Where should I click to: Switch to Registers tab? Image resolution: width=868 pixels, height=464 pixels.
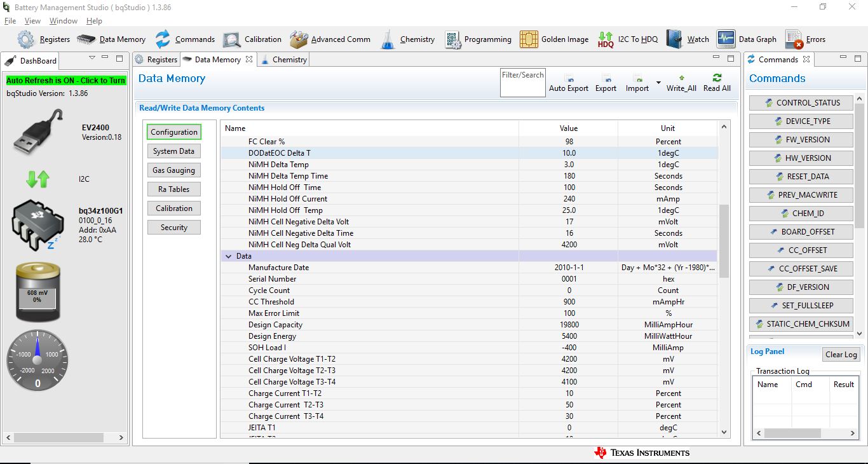click(x=156, y=60)
